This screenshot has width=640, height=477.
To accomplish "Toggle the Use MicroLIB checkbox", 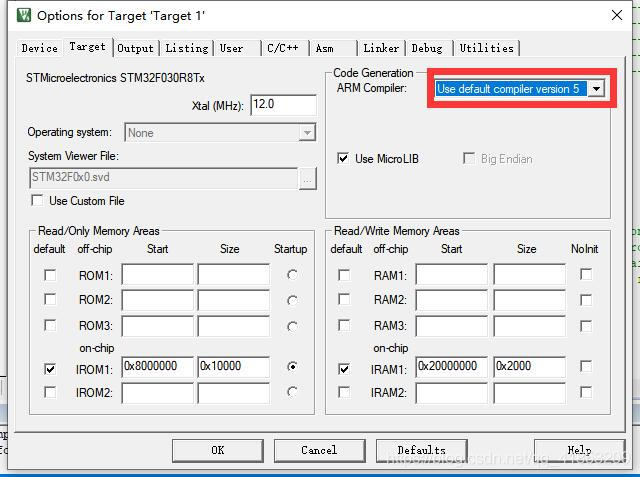I will click(x=343, y=158).
